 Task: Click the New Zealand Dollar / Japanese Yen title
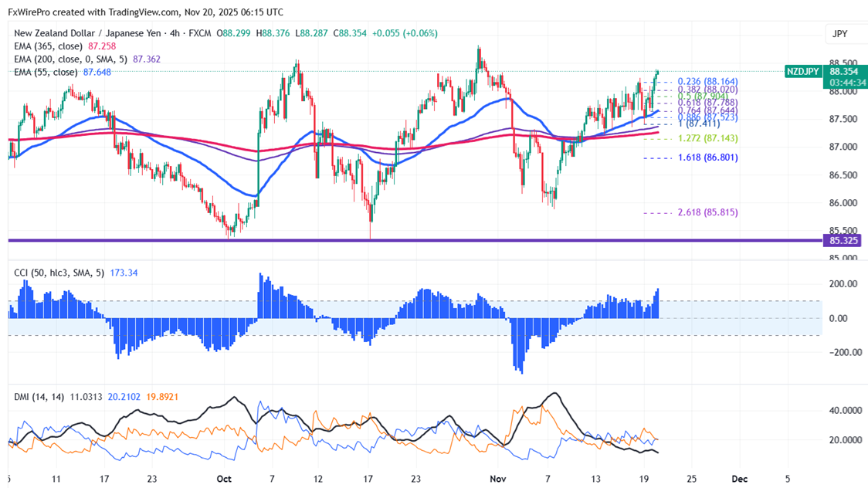87,33
